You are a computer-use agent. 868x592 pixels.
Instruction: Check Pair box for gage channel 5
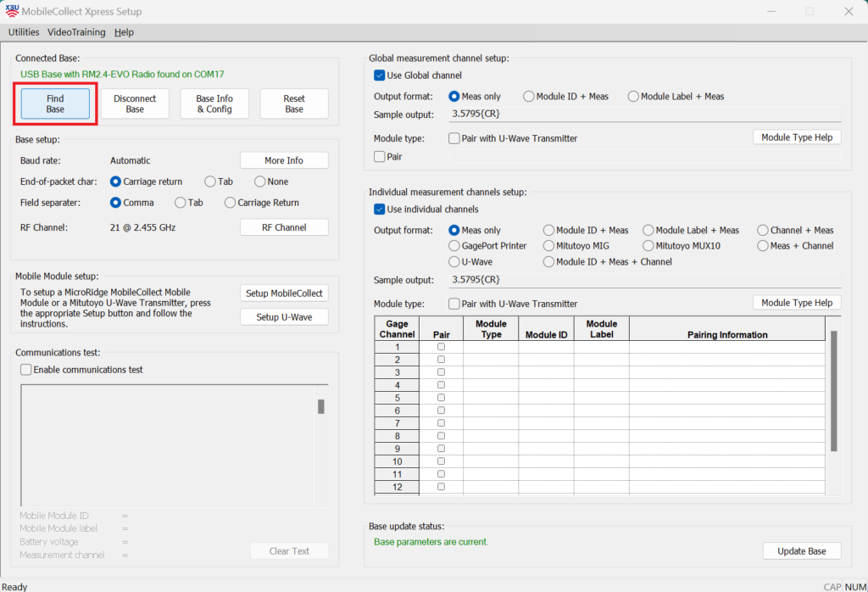pyautogui.click(x=441, y=398)
